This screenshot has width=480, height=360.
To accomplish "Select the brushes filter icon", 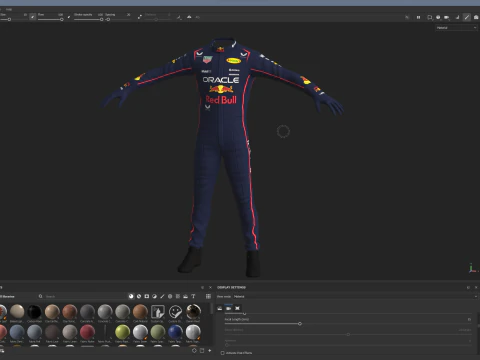I will tap(162, 296).
